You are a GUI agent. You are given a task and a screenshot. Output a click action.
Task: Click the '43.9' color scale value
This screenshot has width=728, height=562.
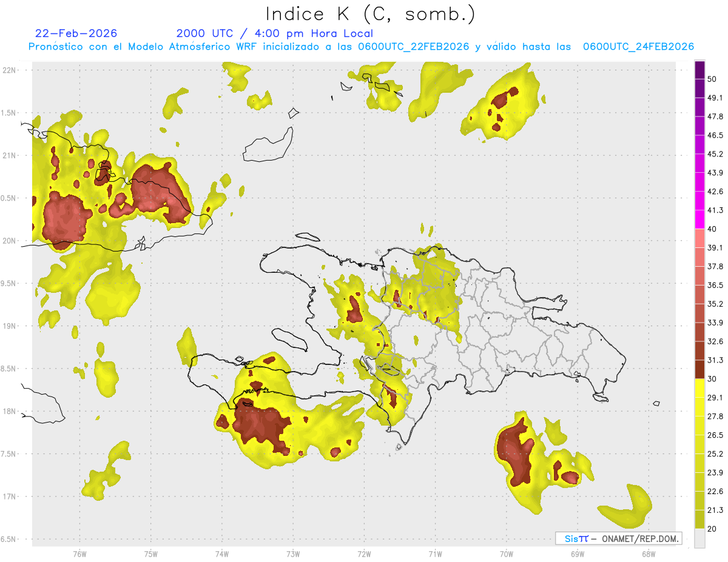tap(715, 173)
